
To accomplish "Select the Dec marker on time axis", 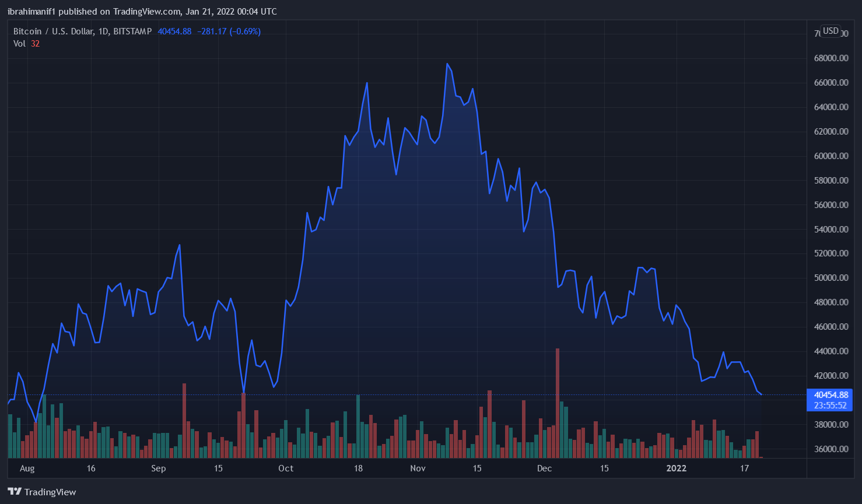I will click(x=544, y=468).
